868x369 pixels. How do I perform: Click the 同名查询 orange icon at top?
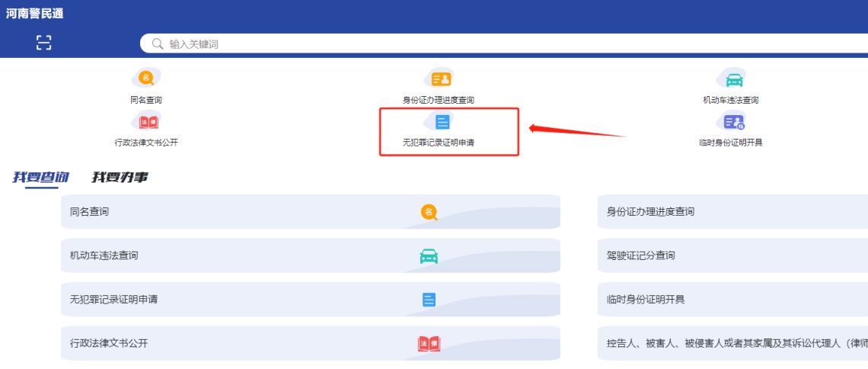(x=146, y=79)
